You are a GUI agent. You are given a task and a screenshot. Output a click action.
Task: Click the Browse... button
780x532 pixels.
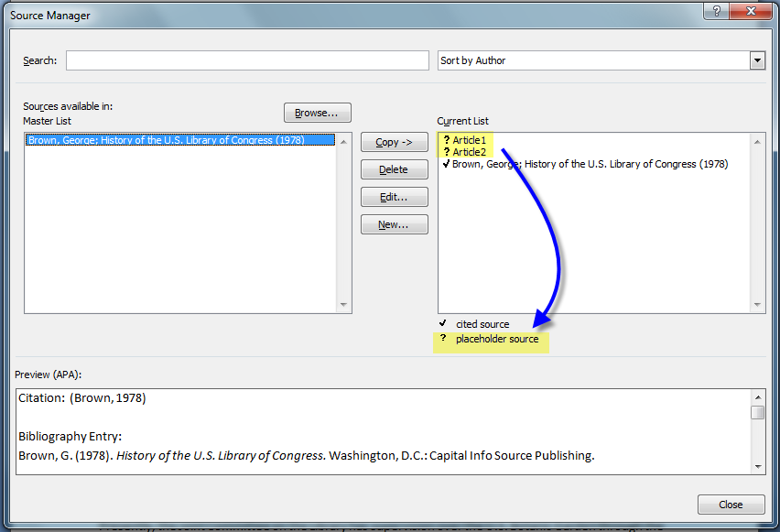318,113
